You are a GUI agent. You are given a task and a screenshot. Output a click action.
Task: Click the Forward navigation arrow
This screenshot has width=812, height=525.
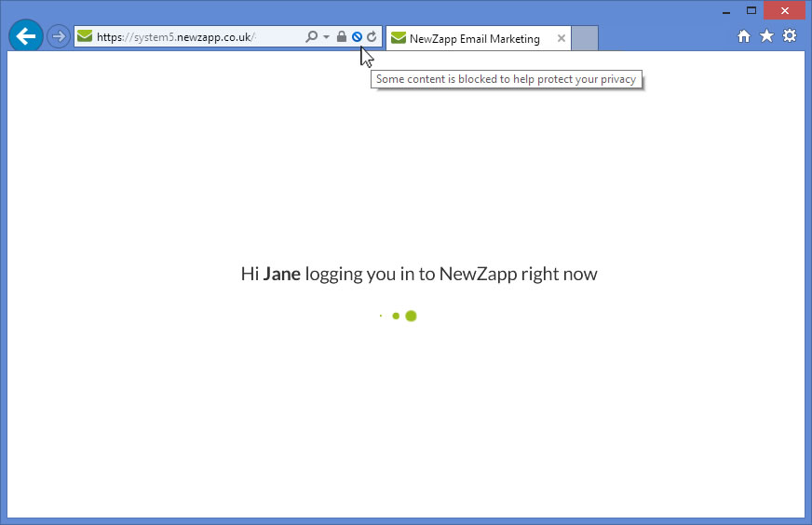click(x=59, y=36)
